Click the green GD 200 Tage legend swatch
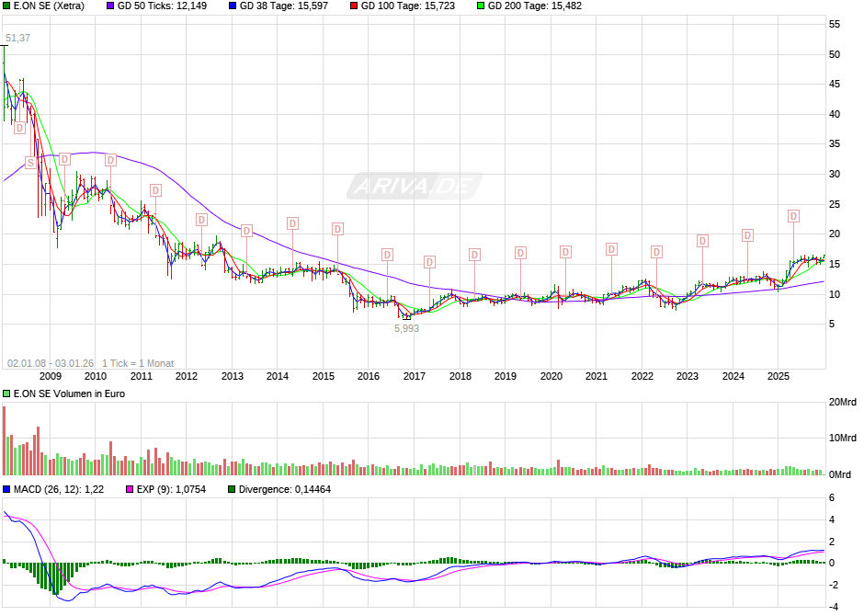Screen dimensions: 864x616 coord(481,6)
